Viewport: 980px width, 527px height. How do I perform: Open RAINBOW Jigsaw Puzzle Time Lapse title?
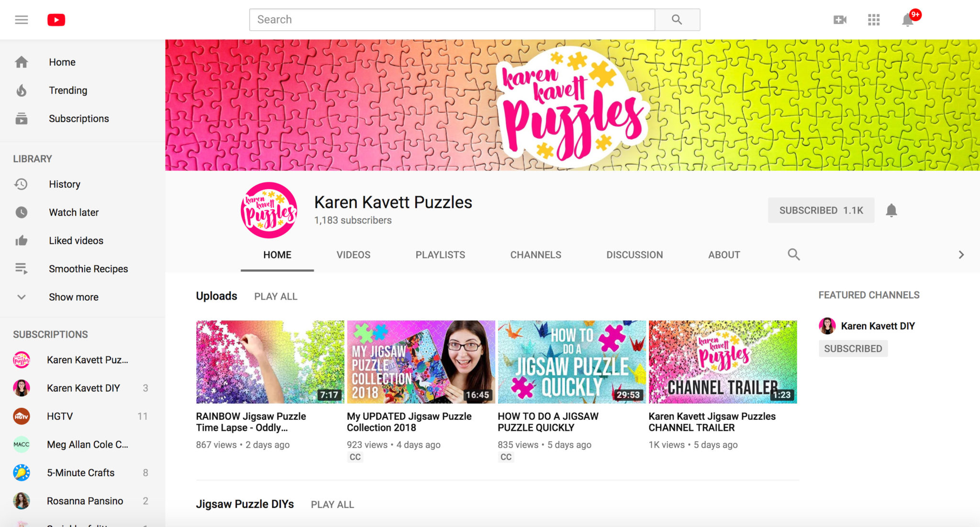[251, 422]
